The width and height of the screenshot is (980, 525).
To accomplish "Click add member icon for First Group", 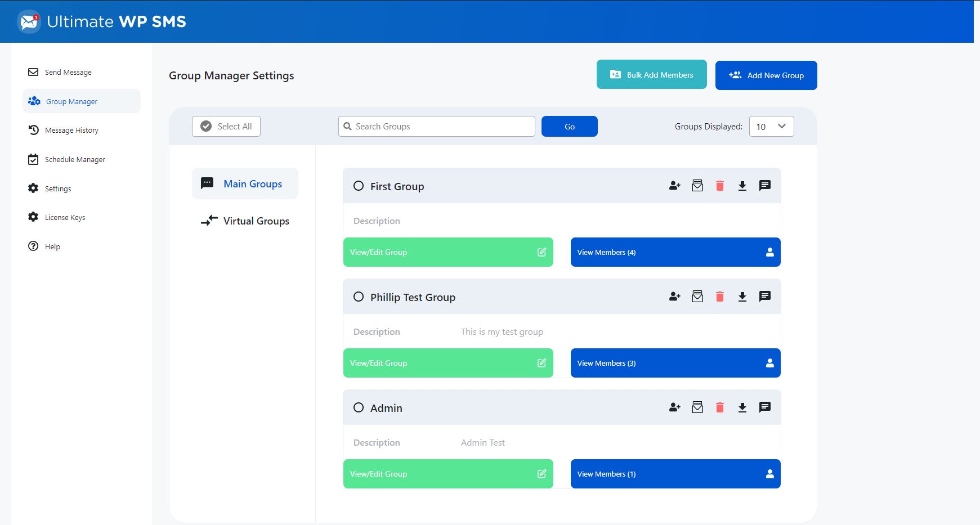I will pyautogui.click(x=674, y=186).
